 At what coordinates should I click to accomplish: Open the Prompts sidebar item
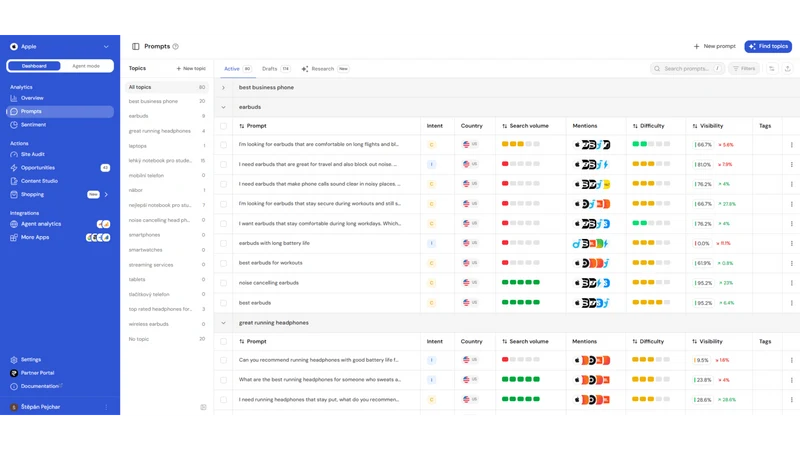coord(60,111)
